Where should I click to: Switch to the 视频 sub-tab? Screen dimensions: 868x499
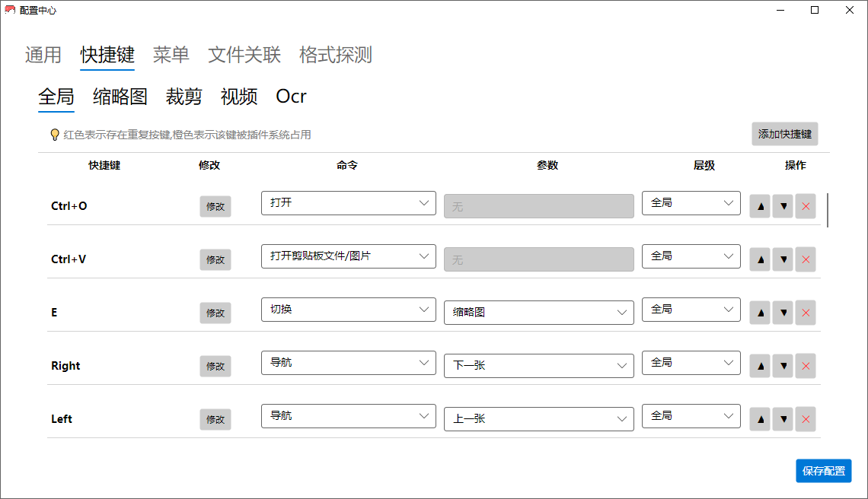pyautogui.click(x=239, y=97)
